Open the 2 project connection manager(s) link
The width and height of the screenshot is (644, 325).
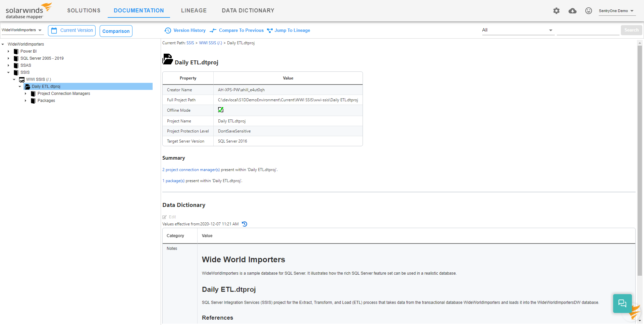191,170
